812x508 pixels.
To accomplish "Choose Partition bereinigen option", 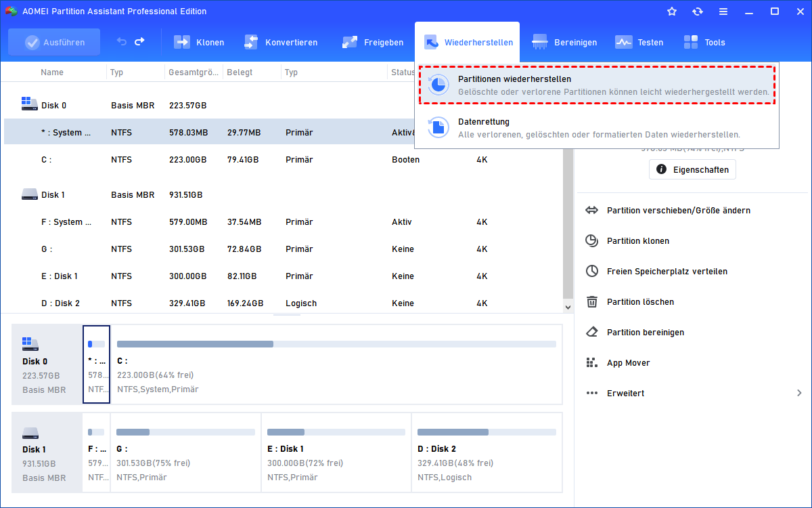I will pos(646,332).
